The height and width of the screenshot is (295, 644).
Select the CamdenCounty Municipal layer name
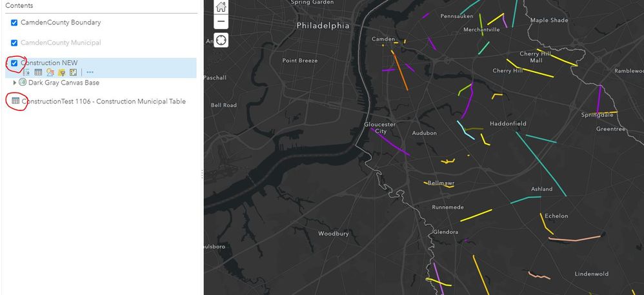61,43
